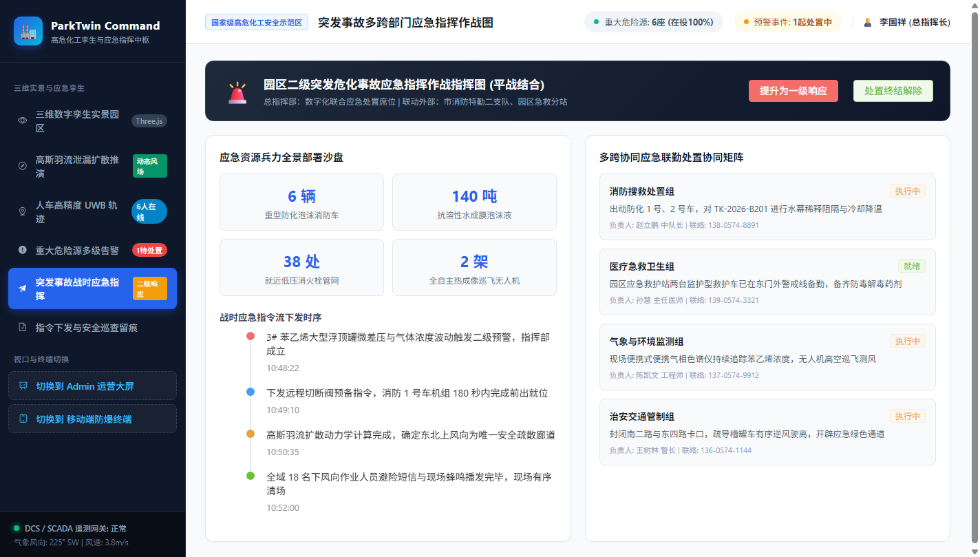Screen dimensions: 980x557
Task: Click the 医疗急救卫生组 card title
Action: click(x=641, y=266)
